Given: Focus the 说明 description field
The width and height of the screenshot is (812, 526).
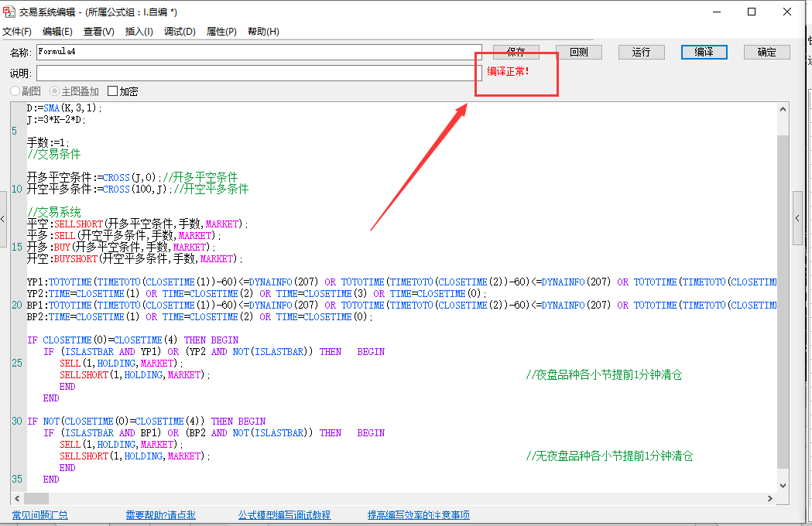Looking at the screenshot, I should [x=254, y=73].
